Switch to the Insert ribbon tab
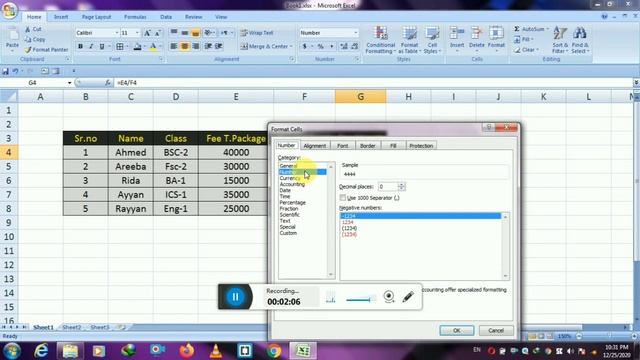Viewport: 640px width, 360px height. [x=61, y=17]
